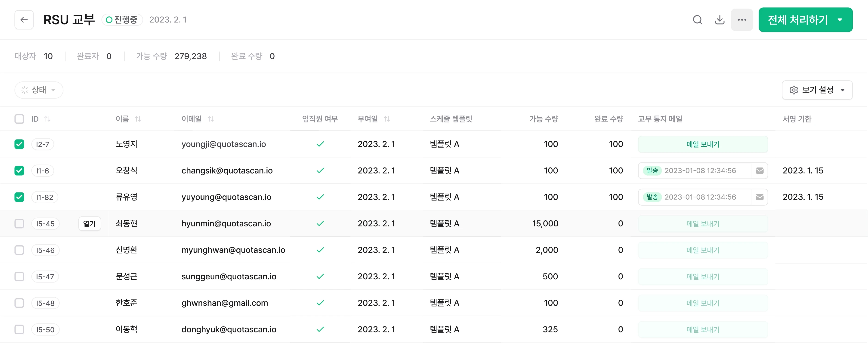Viewport: 868px width, 350px height.
Task: Click the 진행중 status badge
Action: (x=122, y=19)
